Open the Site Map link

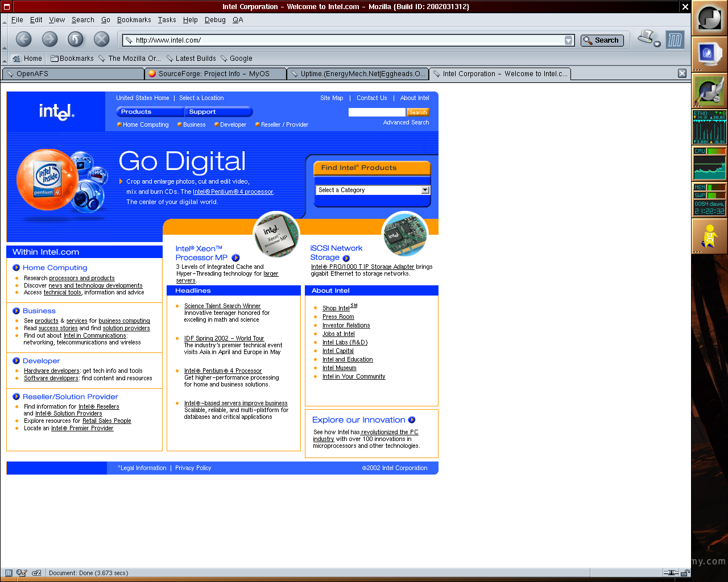click(332, 98)
